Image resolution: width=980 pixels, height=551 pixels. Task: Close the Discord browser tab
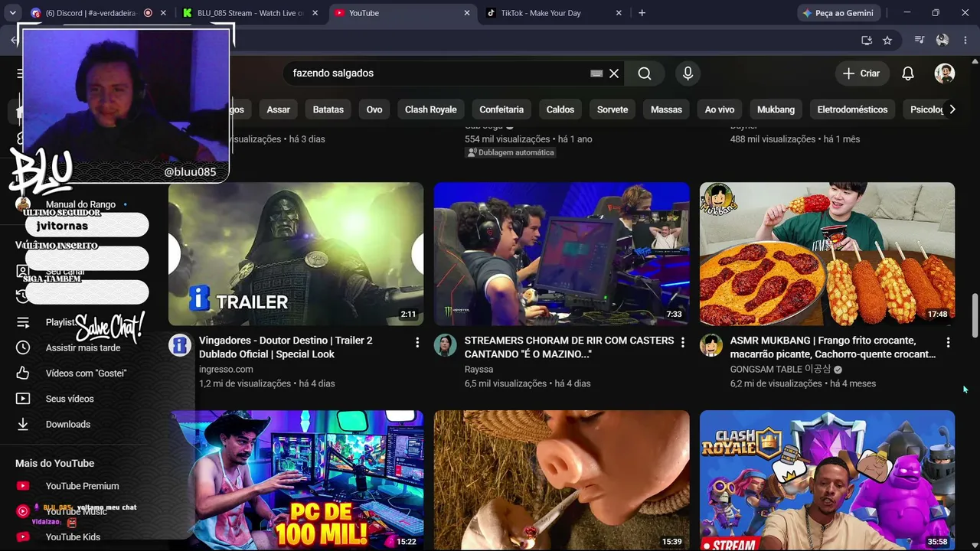[163, 13]
